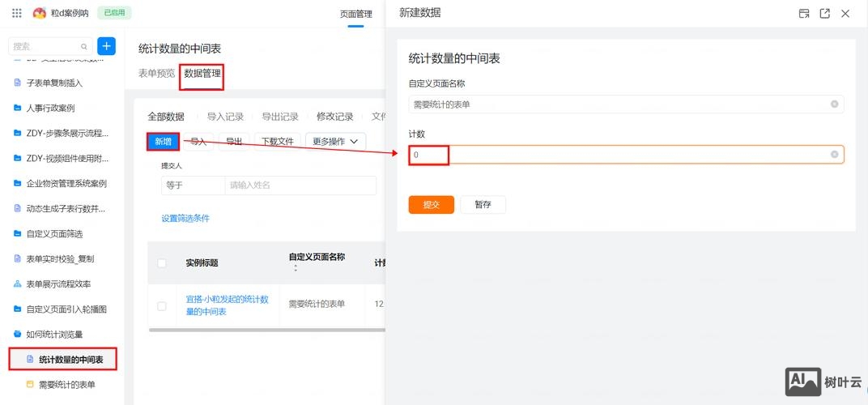Sort by the 自定义页面名称 column arrows
The image size is (868, 405).
tap(295, 269)
